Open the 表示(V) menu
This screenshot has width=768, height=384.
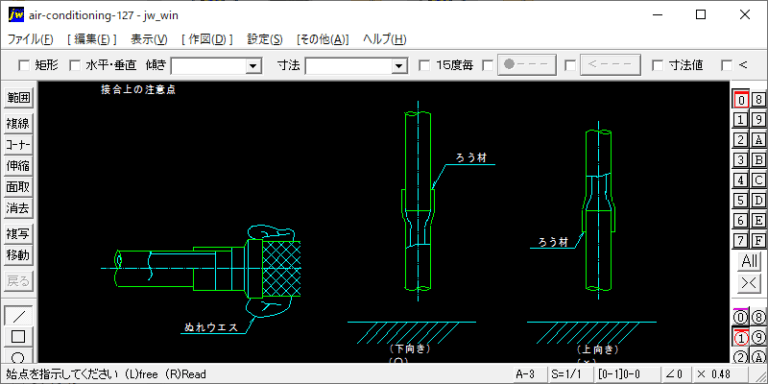click(149, 40)
